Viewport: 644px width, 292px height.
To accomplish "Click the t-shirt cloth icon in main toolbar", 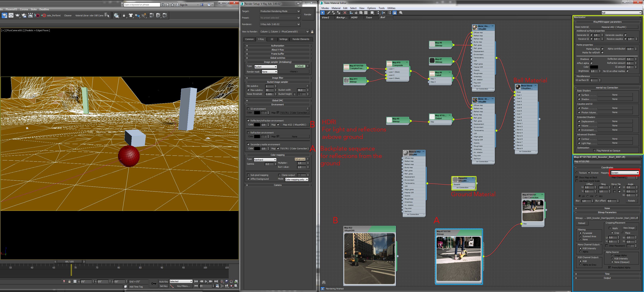I will [131, 15].
